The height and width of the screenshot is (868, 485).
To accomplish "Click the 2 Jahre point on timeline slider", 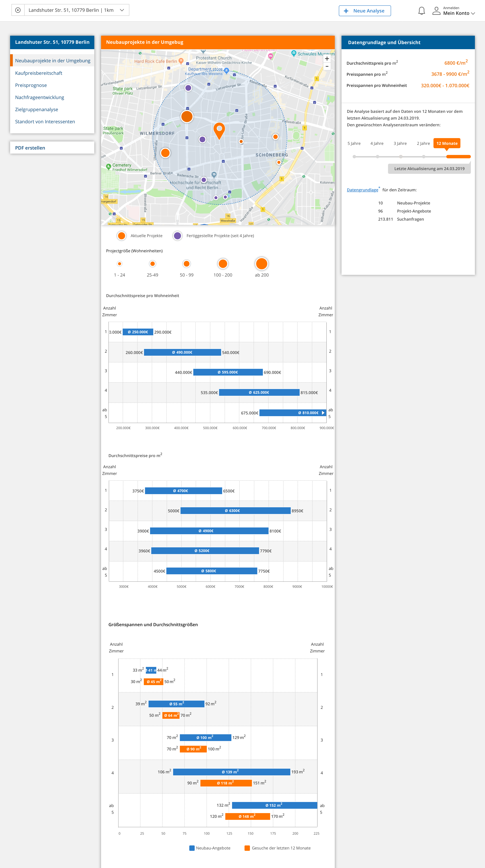I will tap(423, 157).
